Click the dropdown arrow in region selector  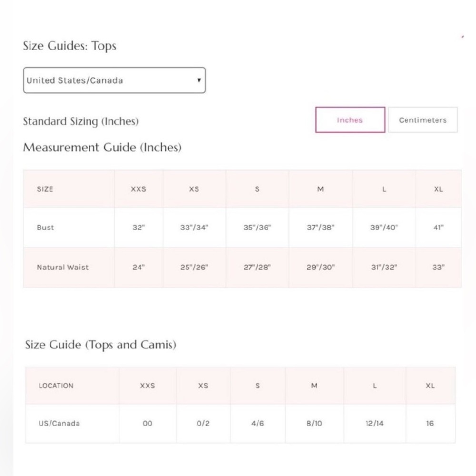tap(199, 80)
